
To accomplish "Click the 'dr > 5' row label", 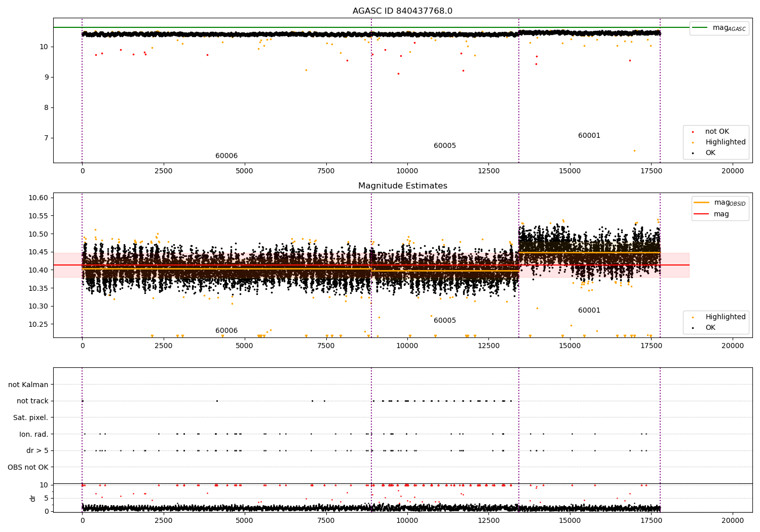I will coord(37,451).
